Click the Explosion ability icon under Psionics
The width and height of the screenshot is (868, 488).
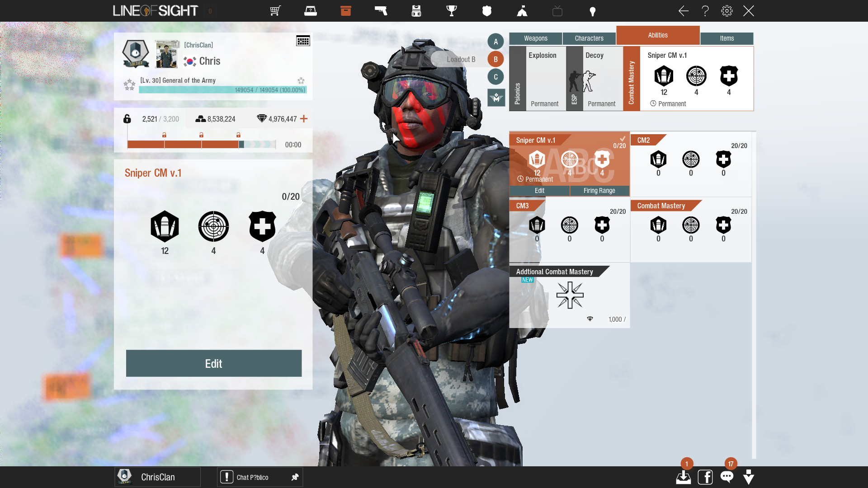[x=542, y=77]
